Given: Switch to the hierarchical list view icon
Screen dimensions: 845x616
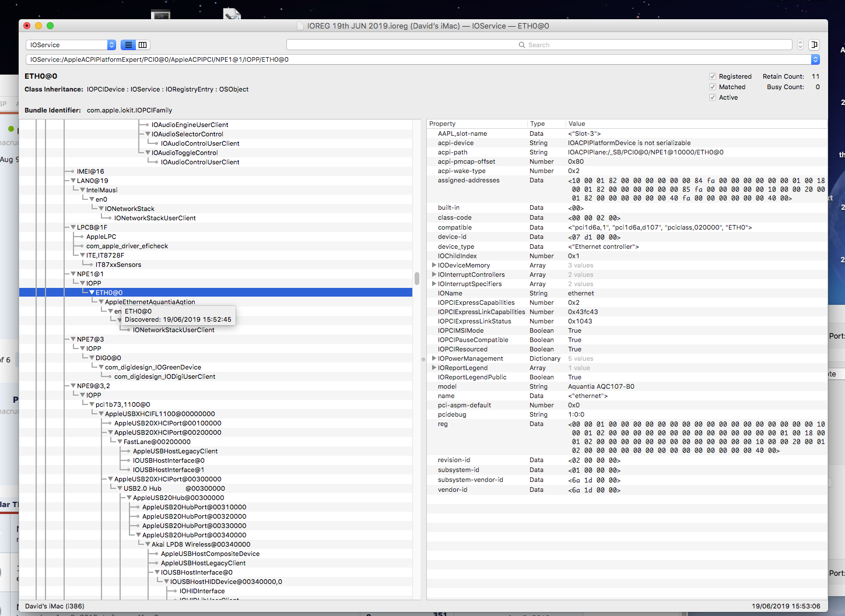Looking at the screenshot, I should tap(128, 45).
